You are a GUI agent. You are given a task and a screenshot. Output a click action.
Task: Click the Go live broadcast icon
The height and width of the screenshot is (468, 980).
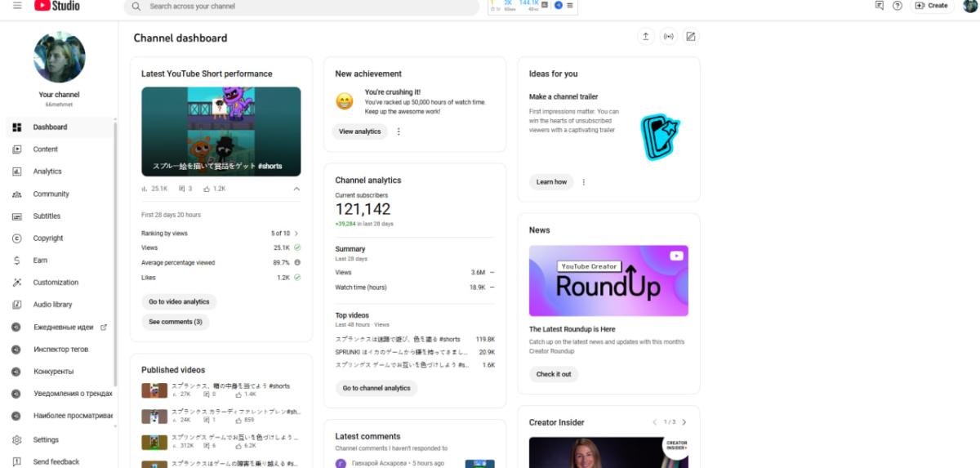[x=669, y=37]
